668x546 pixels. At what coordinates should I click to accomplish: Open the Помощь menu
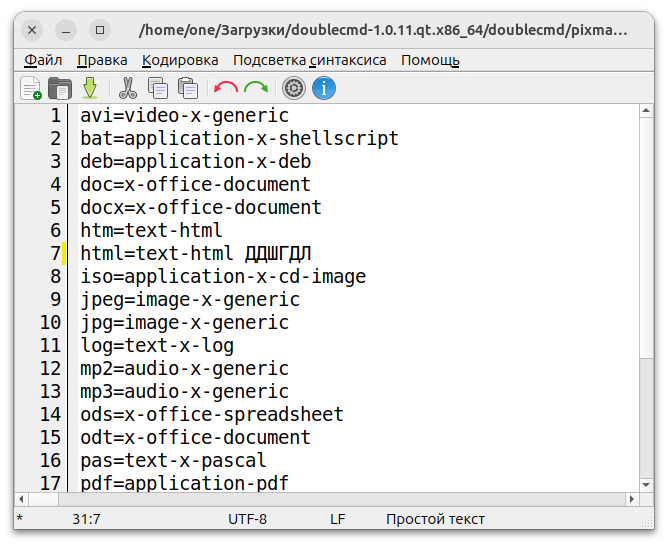coord(430,60)
